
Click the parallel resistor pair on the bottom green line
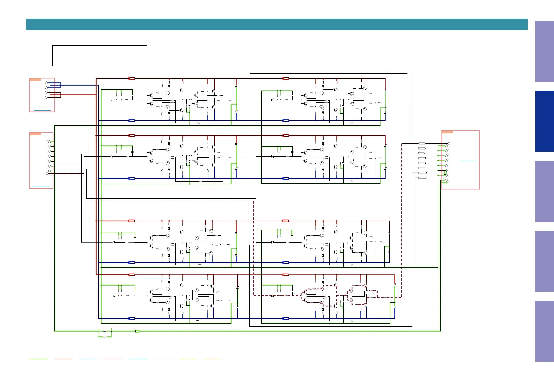tap(105, 334)
